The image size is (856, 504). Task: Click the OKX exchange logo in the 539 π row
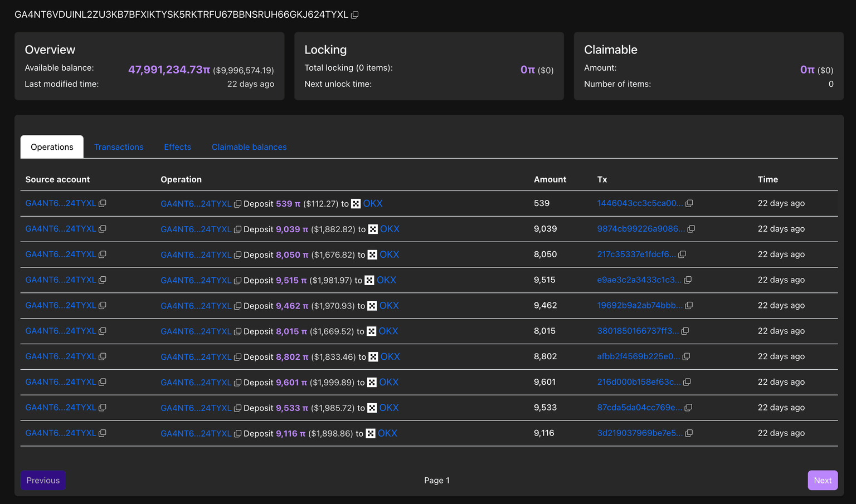click(356, 203)
